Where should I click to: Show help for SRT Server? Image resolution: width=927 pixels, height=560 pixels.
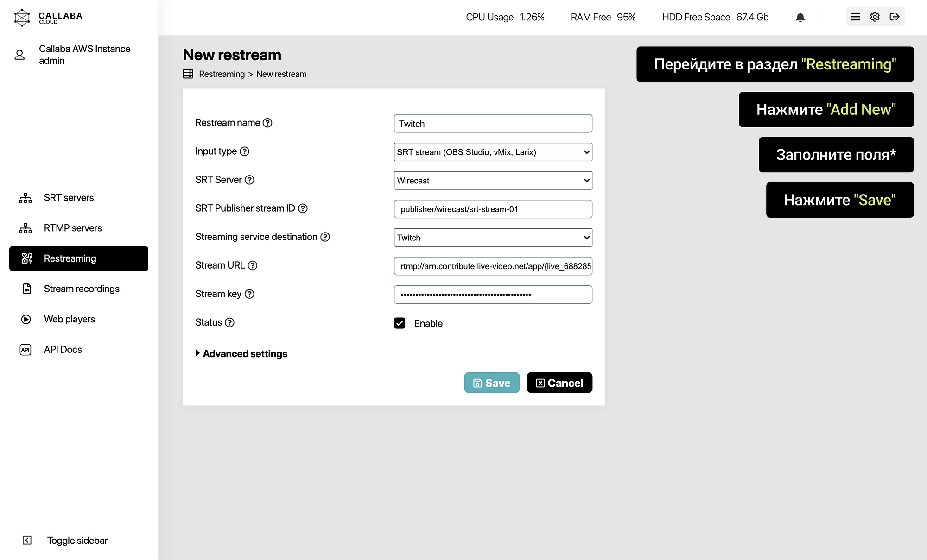(249, 180)
